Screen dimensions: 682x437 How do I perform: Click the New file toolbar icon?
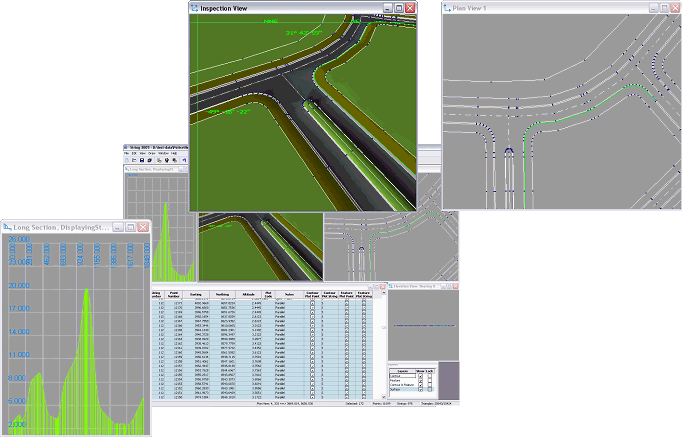point(127,160)
